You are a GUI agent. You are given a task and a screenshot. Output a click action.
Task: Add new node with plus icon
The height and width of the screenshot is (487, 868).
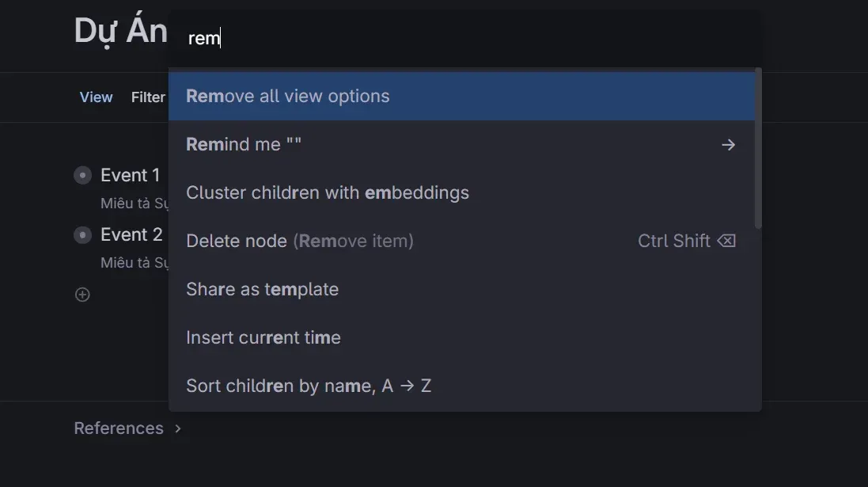click(x=82, y=295)
